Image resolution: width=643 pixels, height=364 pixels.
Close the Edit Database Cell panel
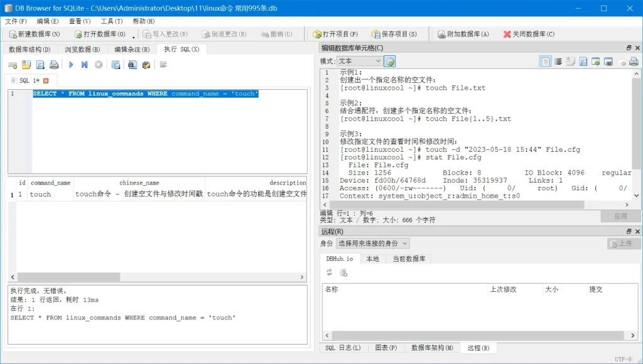pos(638,48)
